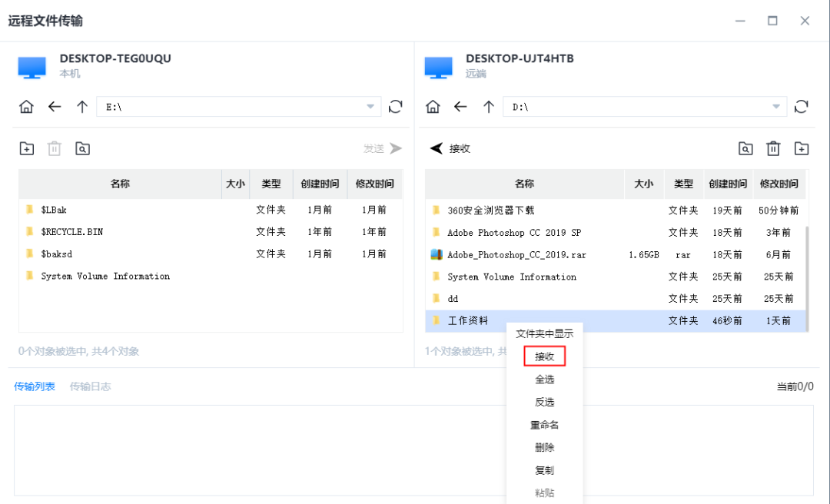Screen dimensions: 830x504
Task: Choose 删除 from the context menu
Action: [x=545, y=447]
